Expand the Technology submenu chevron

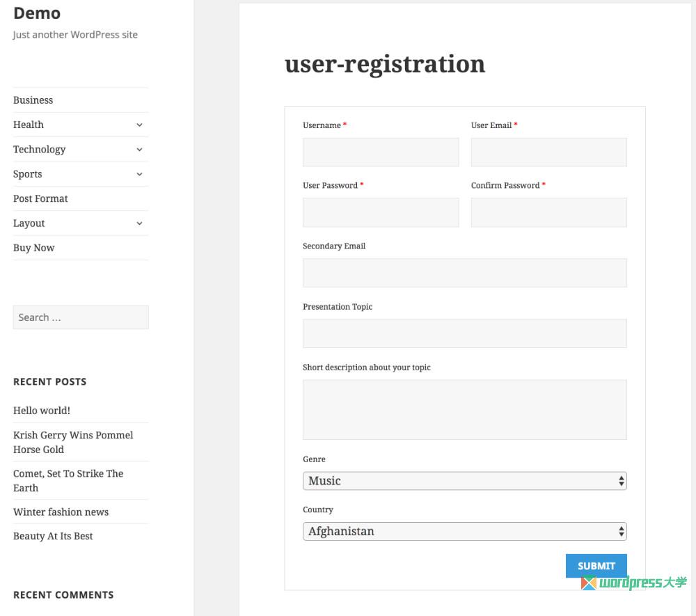(x=139, y=150)
